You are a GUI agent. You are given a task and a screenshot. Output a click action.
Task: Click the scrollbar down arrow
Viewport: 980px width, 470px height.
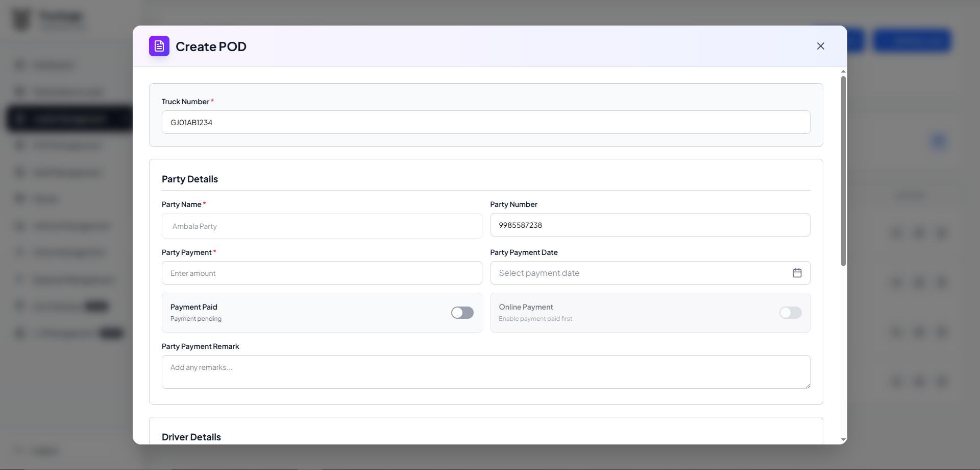point(843,440)
